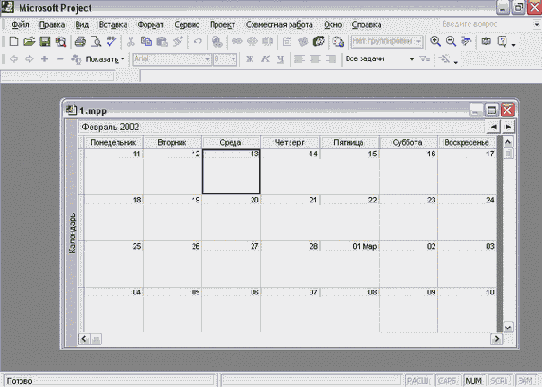Image resolution: width=542 pixels, height=387 pixels.
Task: Click the calendar vertical scrollbar down arrow
Action: (x=508, y=327)
